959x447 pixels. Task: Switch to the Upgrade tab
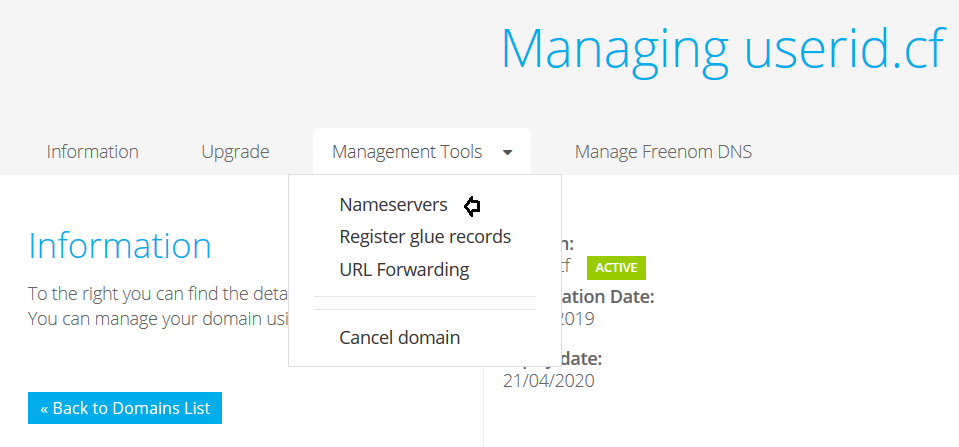235,152
